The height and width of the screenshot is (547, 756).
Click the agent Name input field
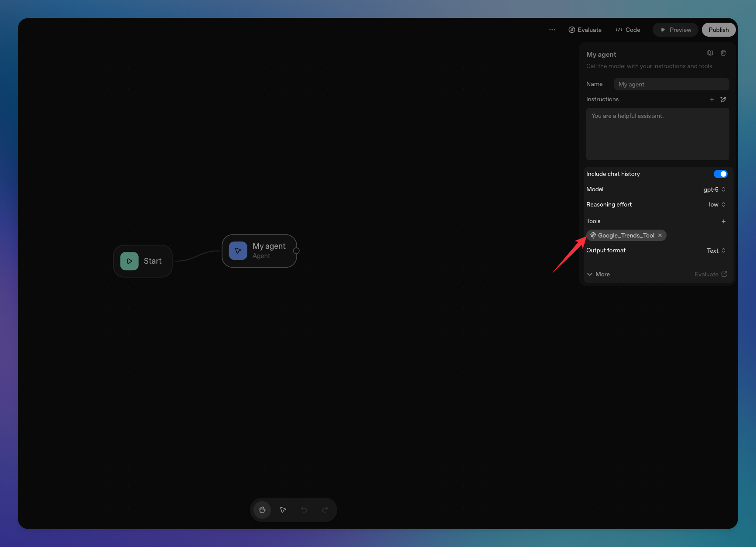click(x=671, y=84)
